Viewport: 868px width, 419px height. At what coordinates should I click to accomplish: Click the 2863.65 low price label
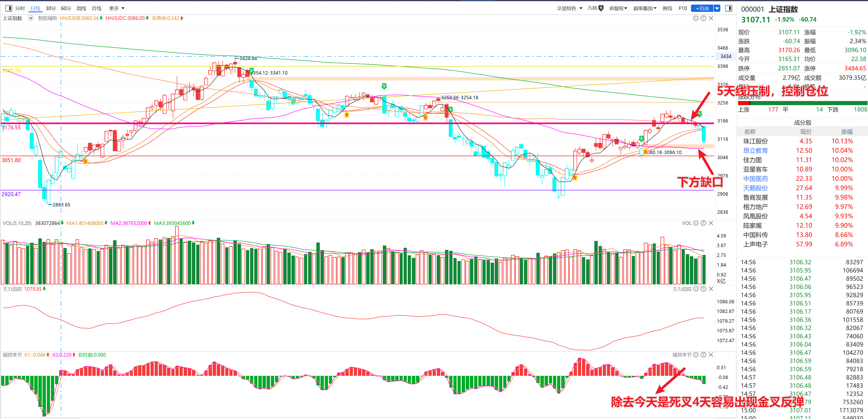click(61, 205)
